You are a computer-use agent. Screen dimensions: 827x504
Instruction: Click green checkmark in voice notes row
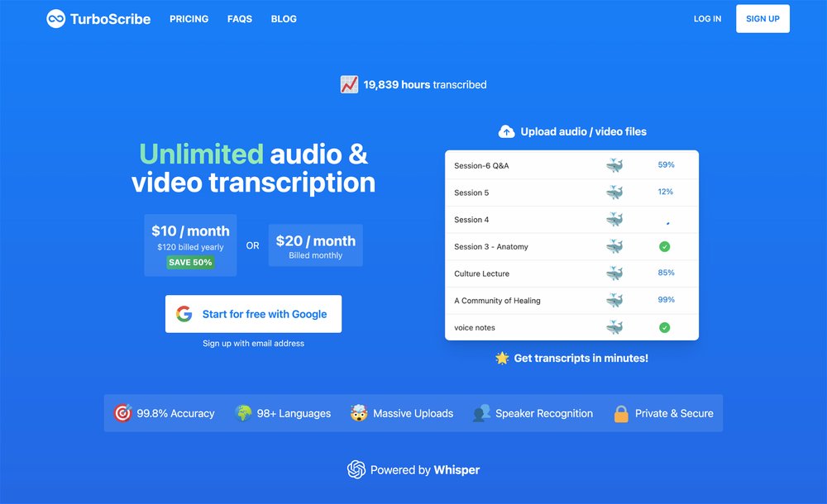click(x=665, y=327)
